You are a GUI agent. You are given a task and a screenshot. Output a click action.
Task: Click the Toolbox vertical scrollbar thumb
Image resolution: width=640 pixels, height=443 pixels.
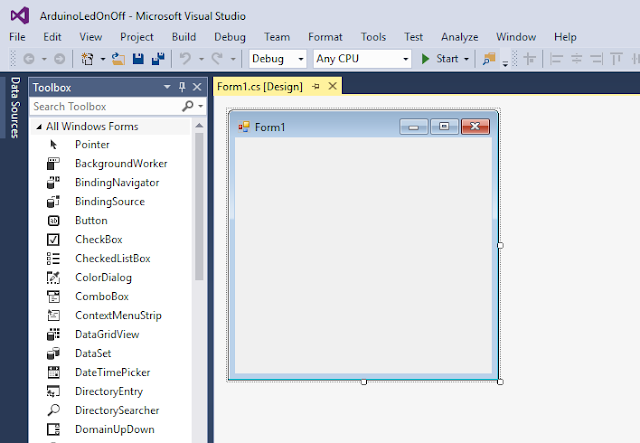click(x=199, y=207)
